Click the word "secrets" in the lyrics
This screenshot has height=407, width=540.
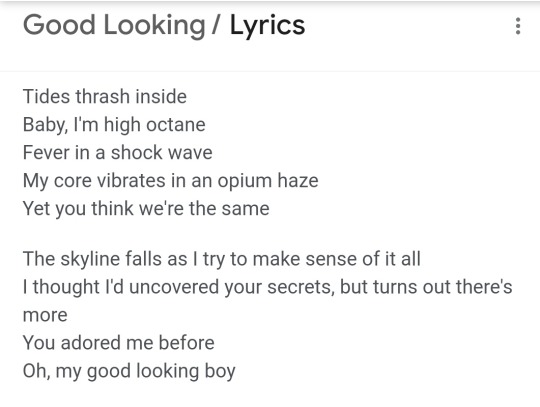301,288
